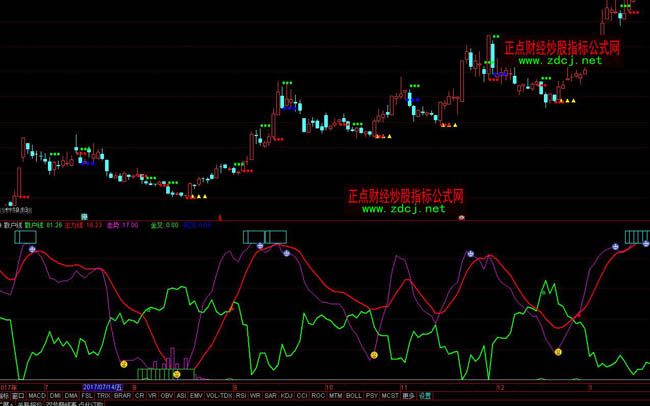
Task: Click the cyan info marker on divider line
Action: pos(84,217)
